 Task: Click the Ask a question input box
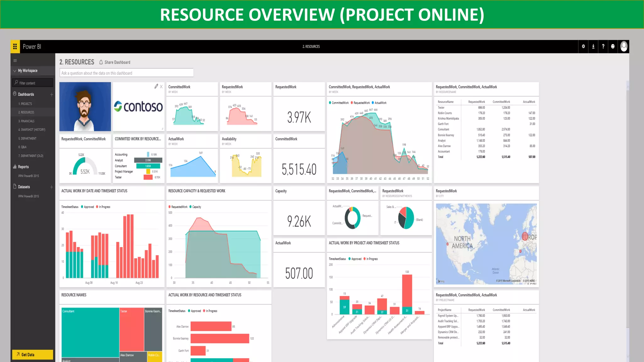click(x=126, y=73)
